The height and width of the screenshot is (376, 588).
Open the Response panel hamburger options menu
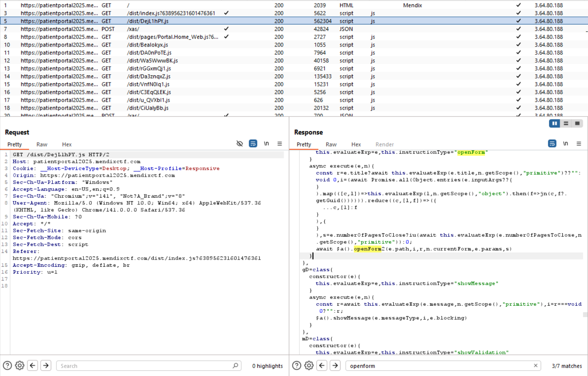[579, 144]
